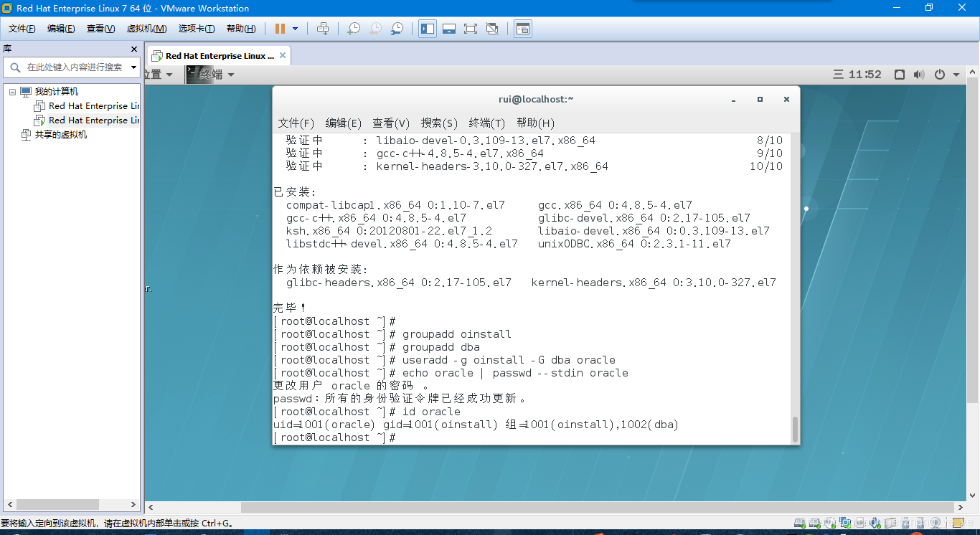Screen dimensions: 980x535
Task: Click the GNOME power icon
Action: (x=940, y=75)
